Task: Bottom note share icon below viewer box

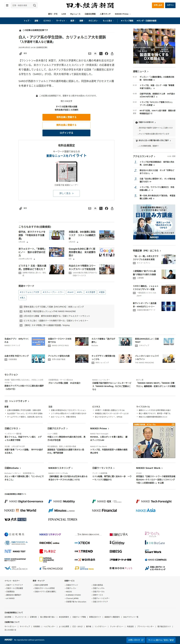Action: coord(95,208)
